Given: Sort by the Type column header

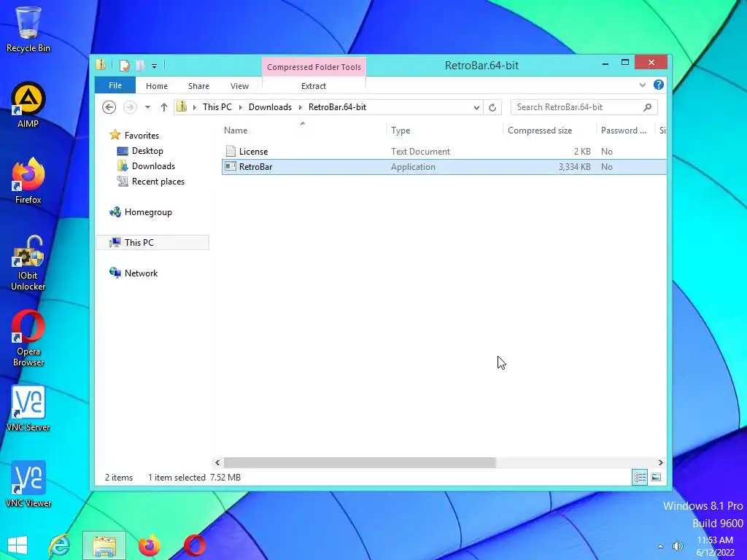Looking at the screenshot, I should 444,131.
